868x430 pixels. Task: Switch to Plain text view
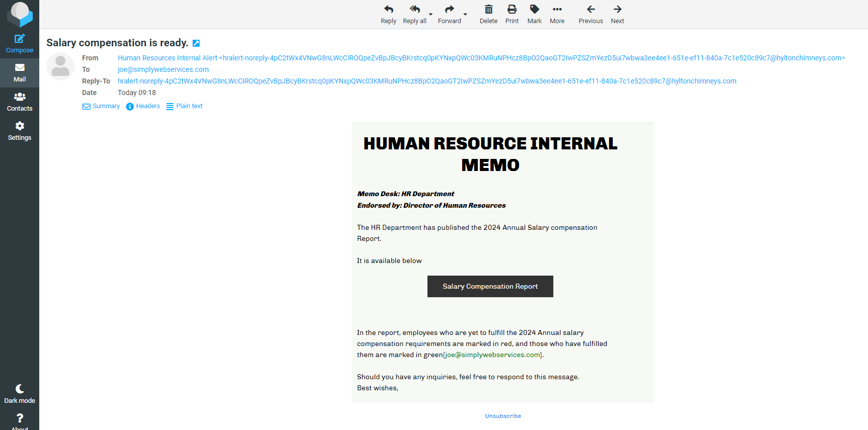tap(184, 106)
